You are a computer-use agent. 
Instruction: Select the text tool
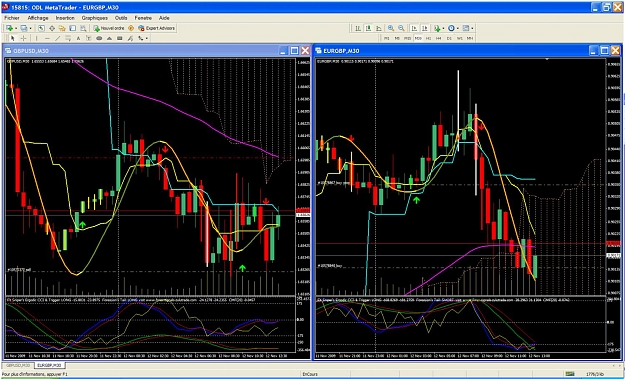coord(78,38)
